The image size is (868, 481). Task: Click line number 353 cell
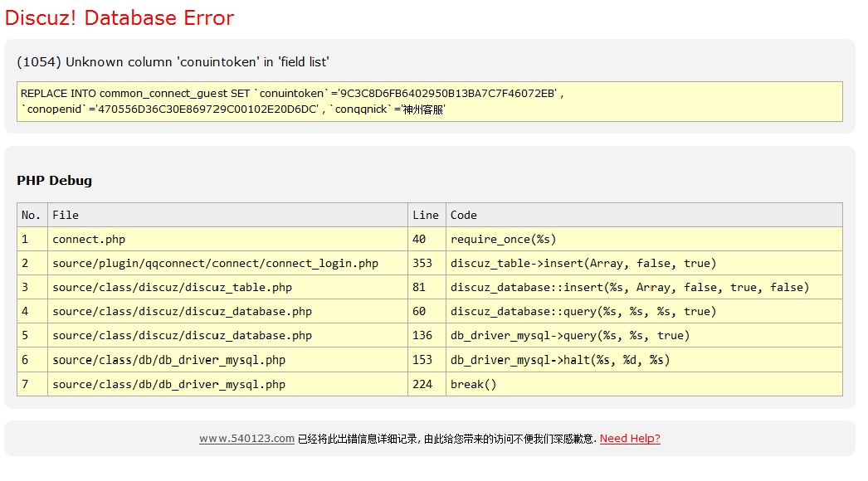[x=422, y=263]
